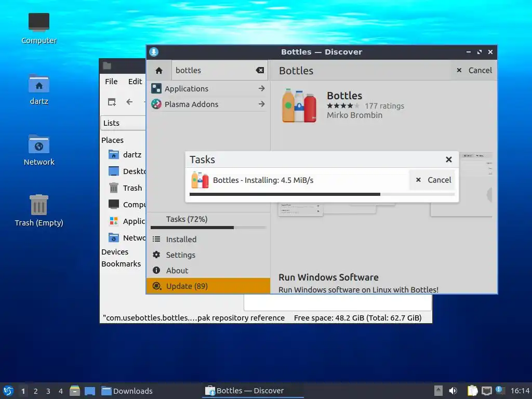Viewport: 532px width, 399px height.
Task: Click the Applications category icon
Action: (156, 88)
